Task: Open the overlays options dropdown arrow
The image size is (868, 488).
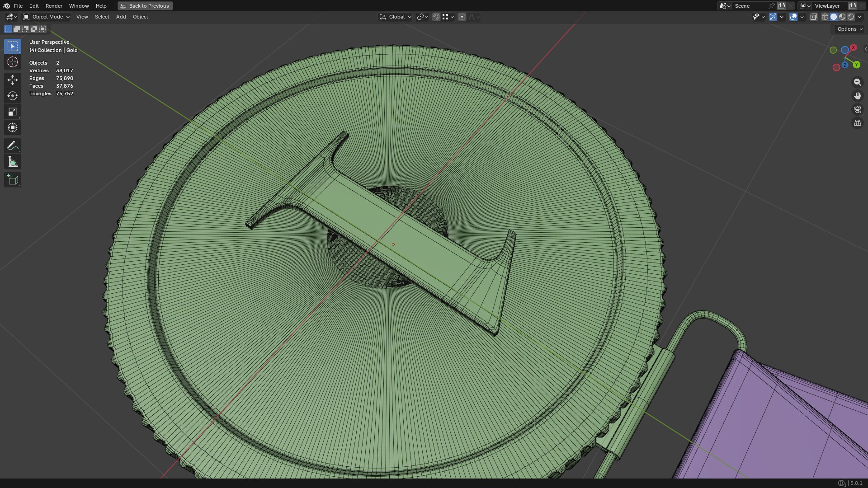Action: tap(802, 17)
